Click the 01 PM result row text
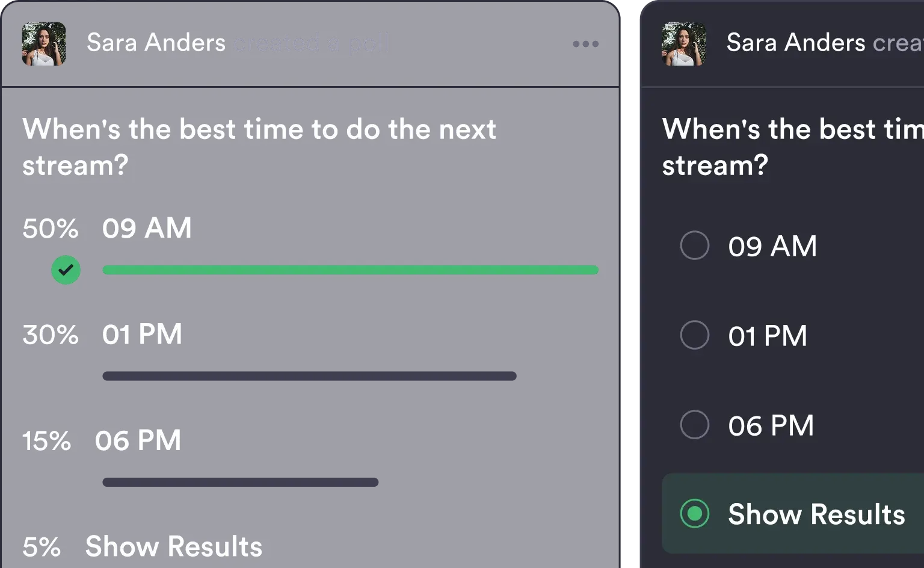Image resolution: width=924 pixels, height=568 pixels. click(x=142, y=335)
